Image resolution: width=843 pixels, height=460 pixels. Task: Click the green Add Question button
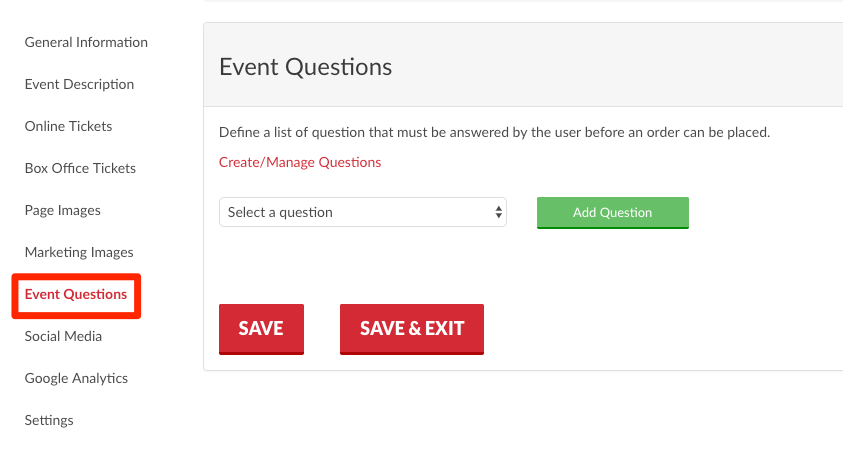(x=612, y=213)
